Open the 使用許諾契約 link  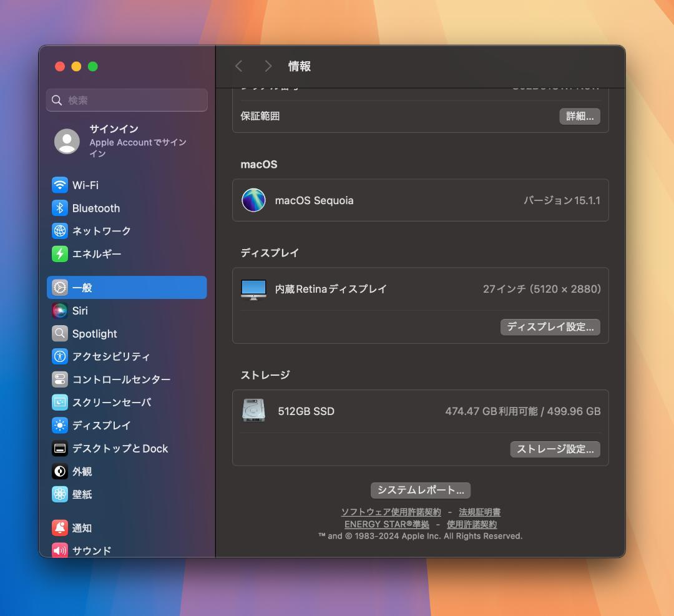pyautogui.click(x=472, y=524)
